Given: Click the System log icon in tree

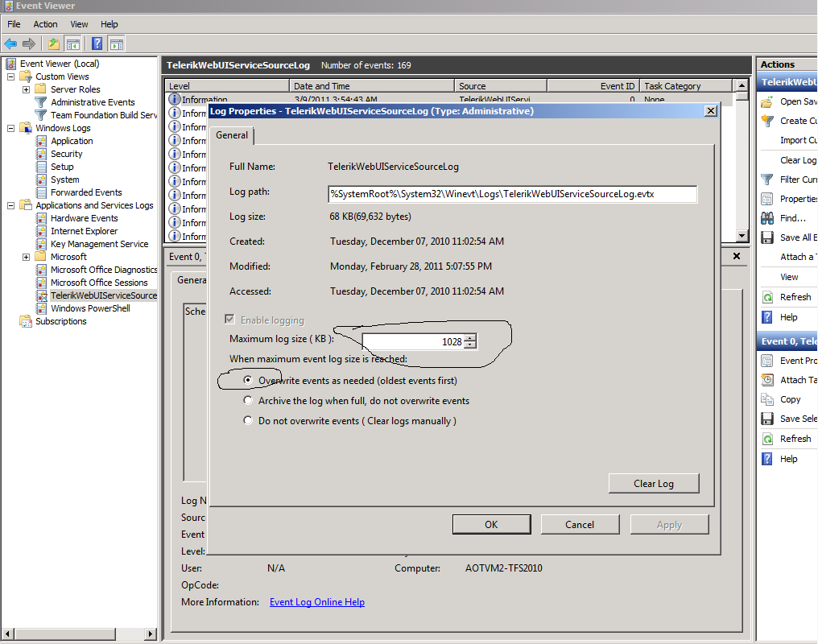Looking at the screenshot, I should tap(41, 180).
